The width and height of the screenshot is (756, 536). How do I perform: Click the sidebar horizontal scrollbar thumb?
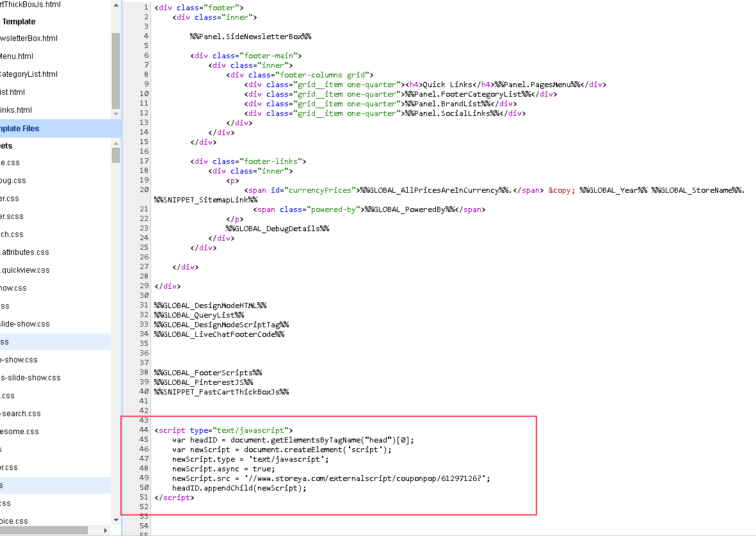click(x=44, y=530)
